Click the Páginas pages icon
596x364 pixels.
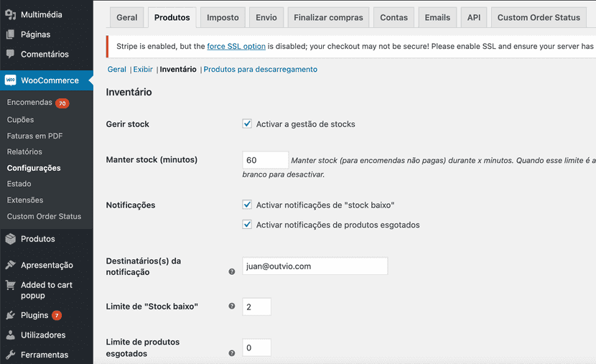10,34
